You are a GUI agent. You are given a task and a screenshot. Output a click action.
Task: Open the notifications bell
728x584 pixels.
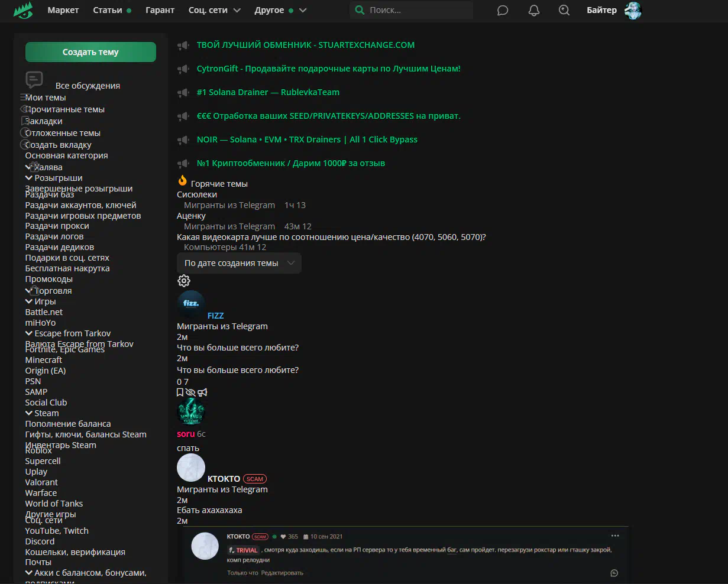pyautogui.click(x=533, y=11)
